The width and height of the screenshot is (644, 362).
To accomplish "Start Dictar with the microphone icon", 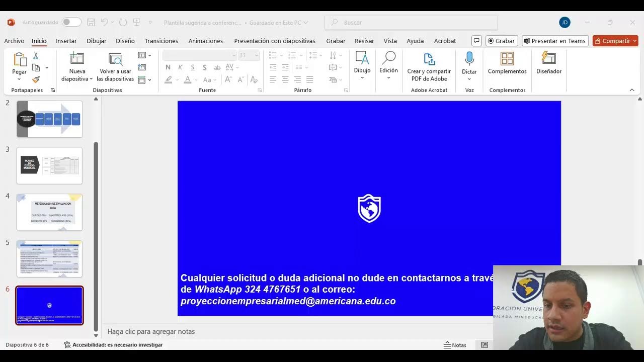I will pos(469,59).
